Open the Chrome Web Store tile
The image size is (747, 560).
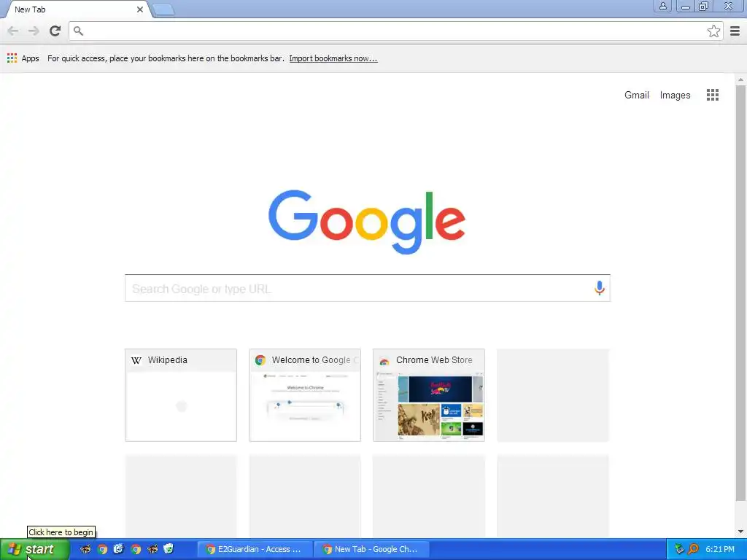[x=429, y=394]
